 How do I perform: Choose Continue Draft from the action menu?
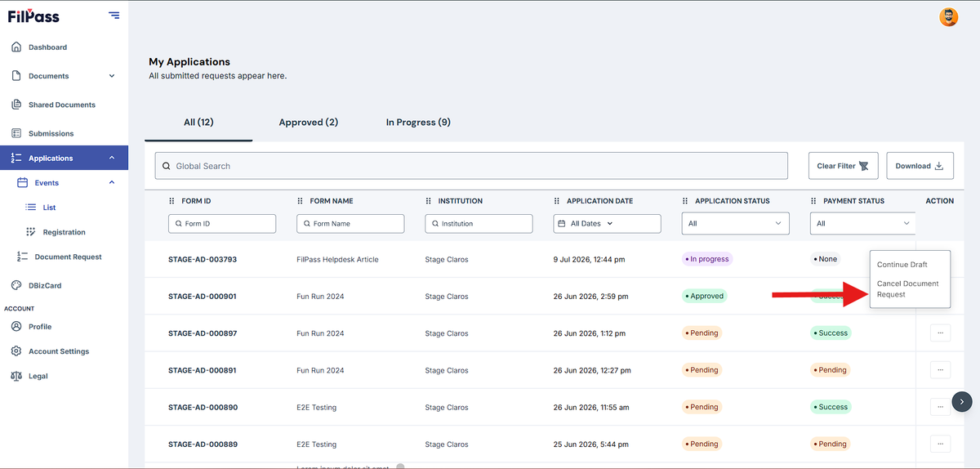(x=902, y=265)
